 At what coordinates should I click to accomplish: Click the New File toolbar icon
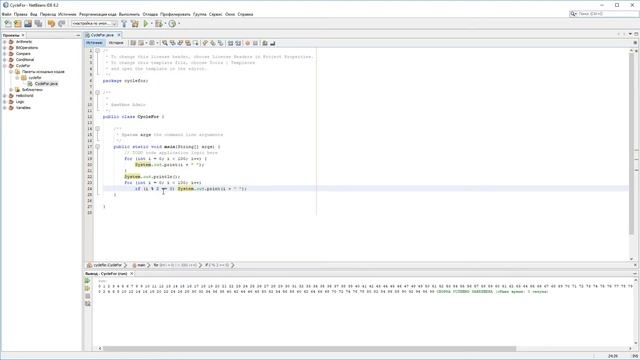coord(8,24)
